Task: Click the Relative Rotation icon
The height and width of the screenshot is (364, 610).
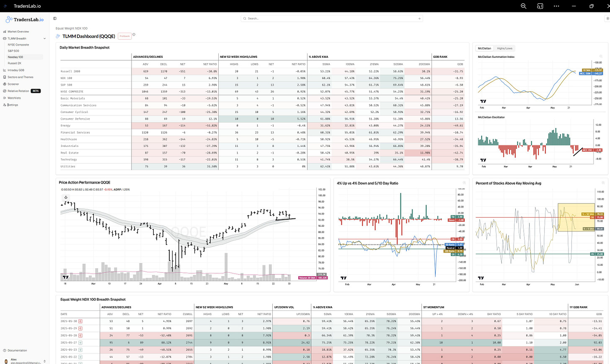Action: (5, 91)
